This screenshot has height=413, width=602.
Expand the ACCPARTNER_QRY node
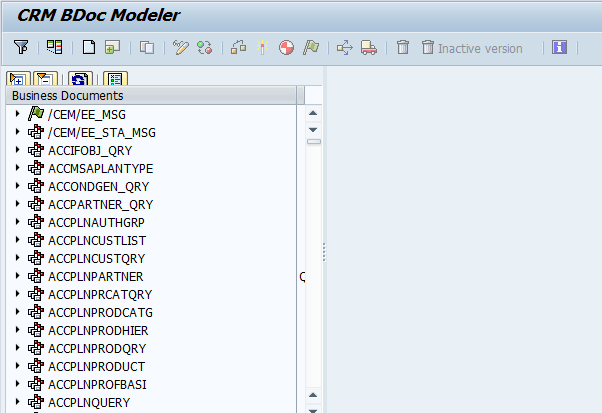tap(17, 204)
